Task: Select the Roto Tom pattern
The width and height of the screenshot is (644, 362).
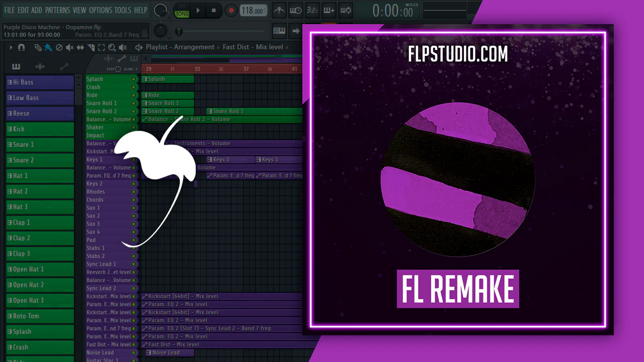Action: (40, 316)
